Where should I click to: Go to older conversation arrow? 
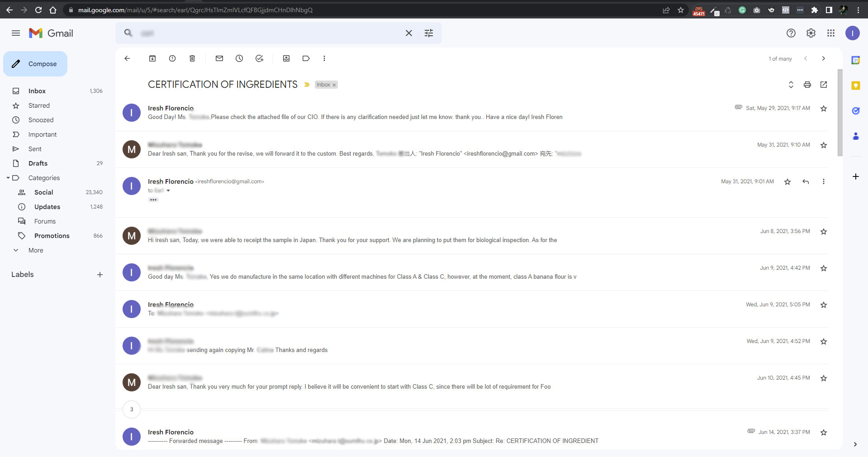pos(824,58)
